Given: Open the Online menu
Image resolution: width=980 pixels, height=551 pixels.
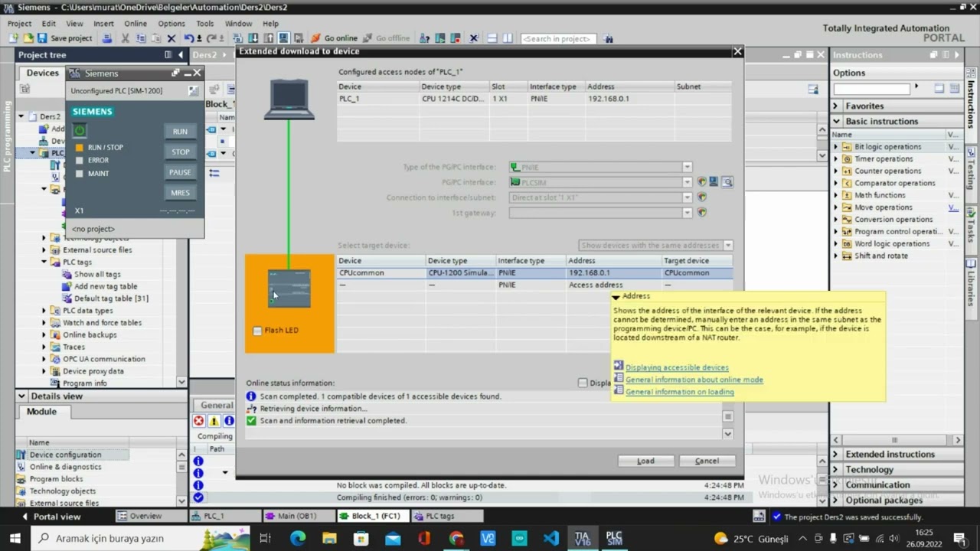Looking at the screenshot, I should pyautogui.click(x=136, y=24).
